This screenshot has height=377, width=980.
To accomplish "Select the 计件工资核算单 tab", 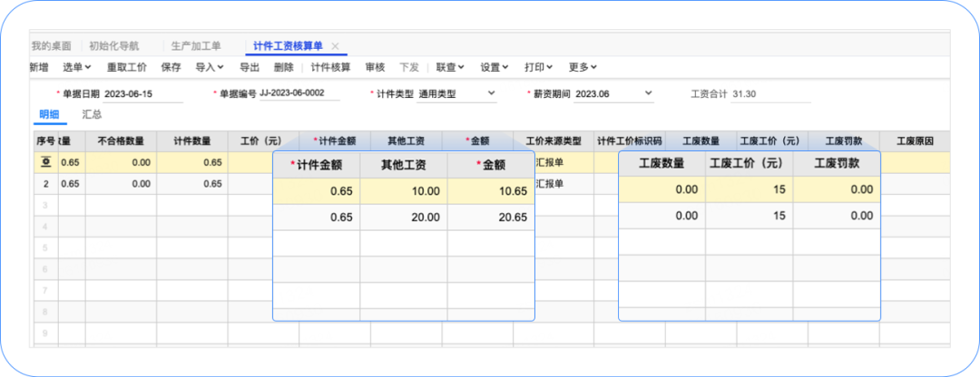I will (x=288, y=46).
